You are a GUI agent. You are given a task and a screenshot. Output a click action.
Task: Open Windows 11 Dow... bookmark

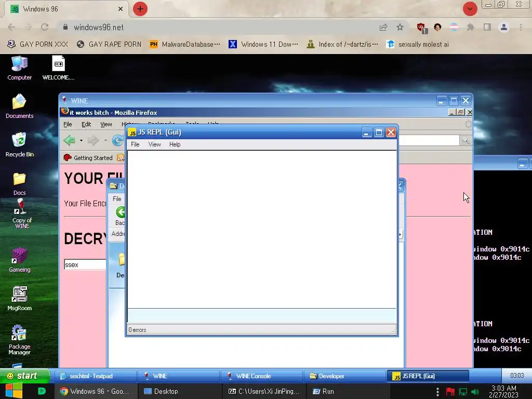pyautogui.click(x=263, y=44)
